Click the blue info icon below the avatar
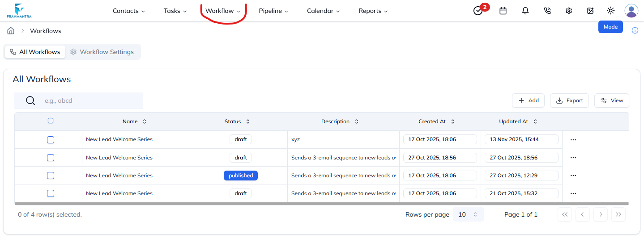 coord(635,30)
